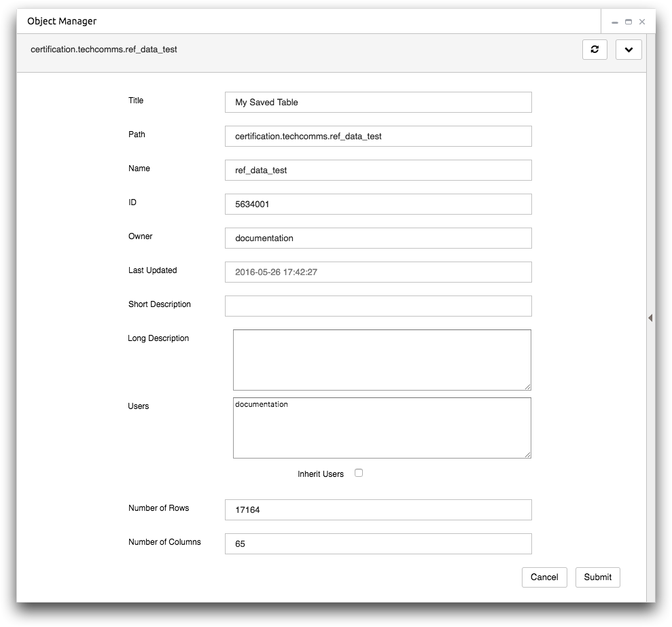Screen dimensions: 672x627
Task: Minimize the Object Manager window
Action: 615,22
